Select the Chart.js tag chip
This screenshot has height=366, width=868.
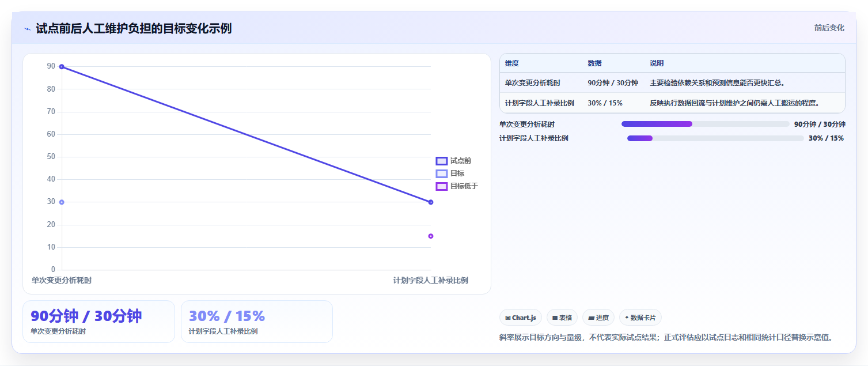[x=521, y=318]
